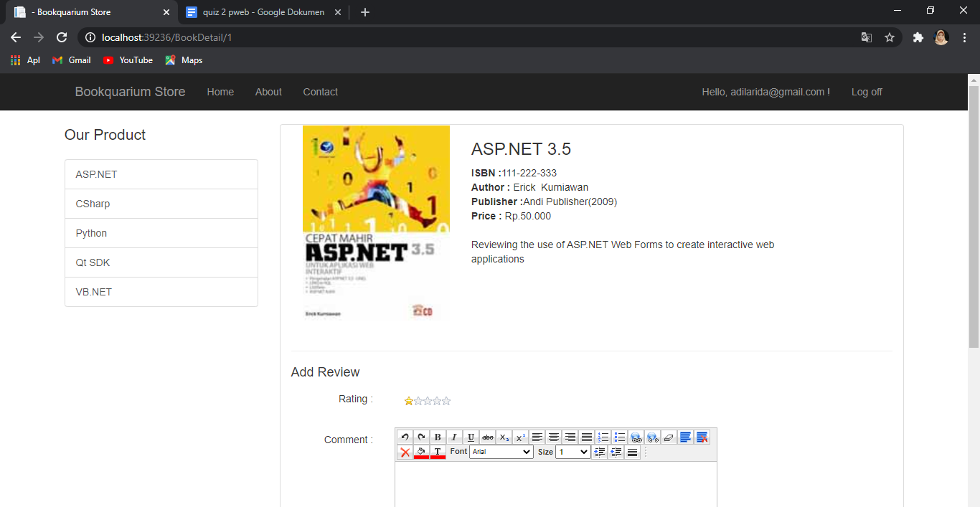This screenshot has width=980, height=507.
Task: Click the eraser remove-format icon
Action: click(x=669, y=437)
